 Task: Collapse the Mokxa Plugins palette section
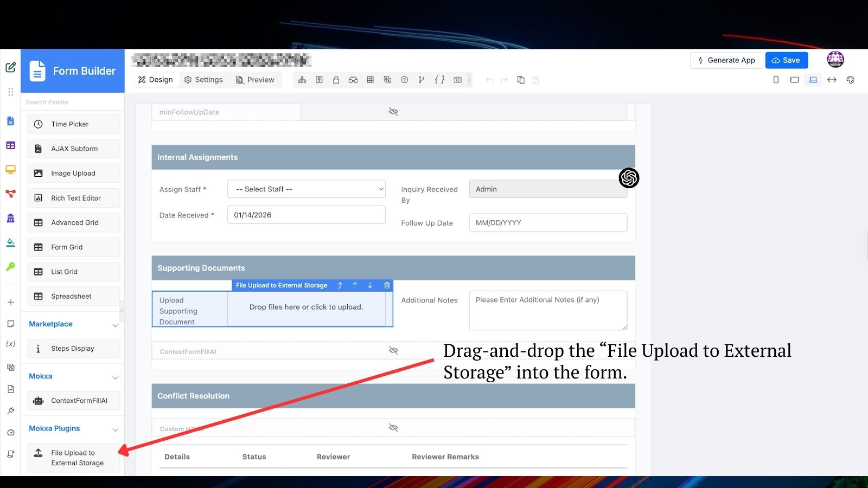click(x=115, y=429)
